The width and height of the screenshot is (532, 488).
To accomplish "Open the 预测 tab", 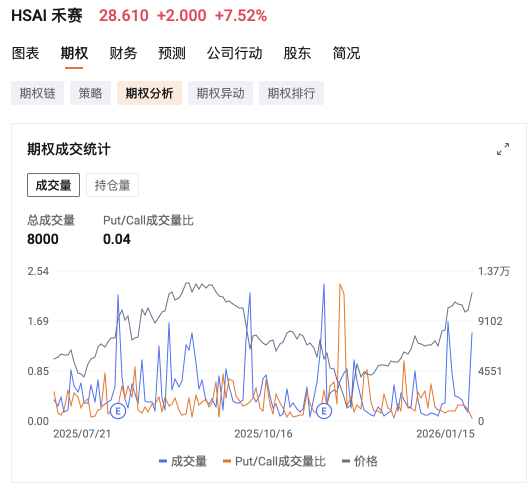I will [172, 53].
